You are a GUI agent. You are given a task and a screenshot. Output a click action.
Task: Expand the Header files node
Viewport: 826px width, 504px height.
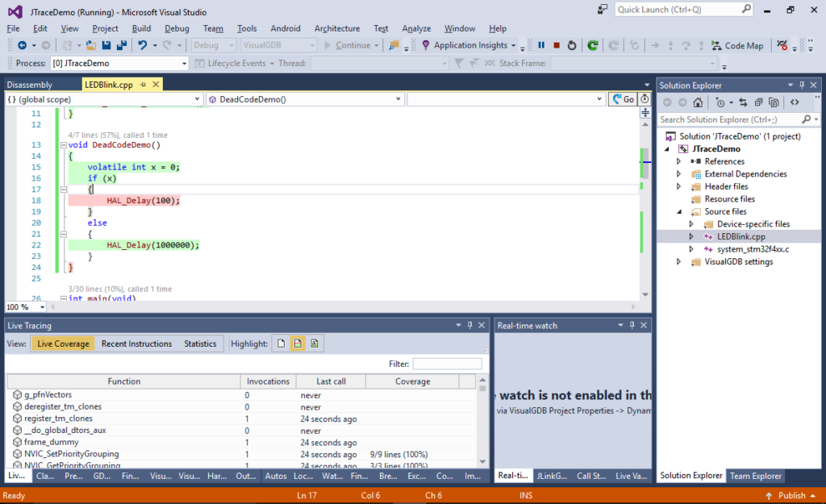point(678,186)
